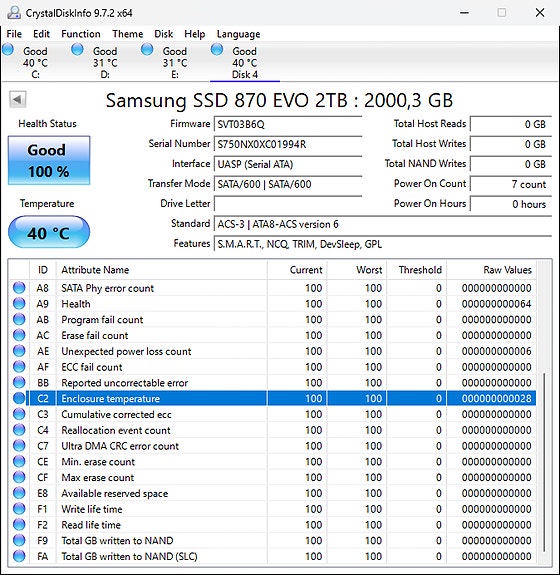560x575 pixels.
Task: Select the D: drive status orb
Action: pos(77,50)
